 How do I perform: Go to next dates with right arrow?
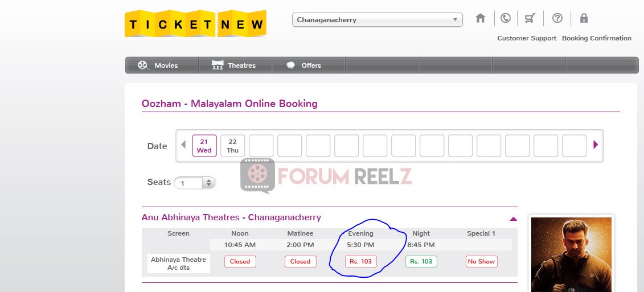tap(596, 145)
